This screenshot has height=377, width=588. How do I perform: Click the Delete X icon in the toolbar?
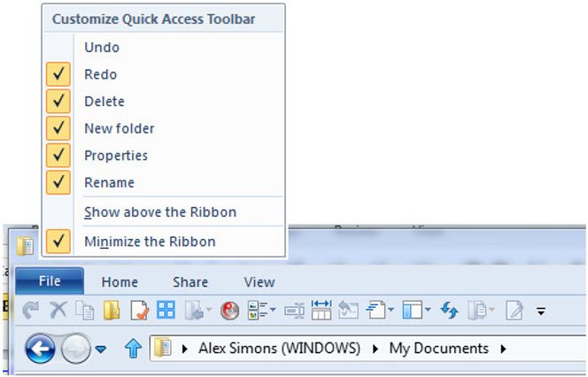pyautogui.click(x=58, y=310)
